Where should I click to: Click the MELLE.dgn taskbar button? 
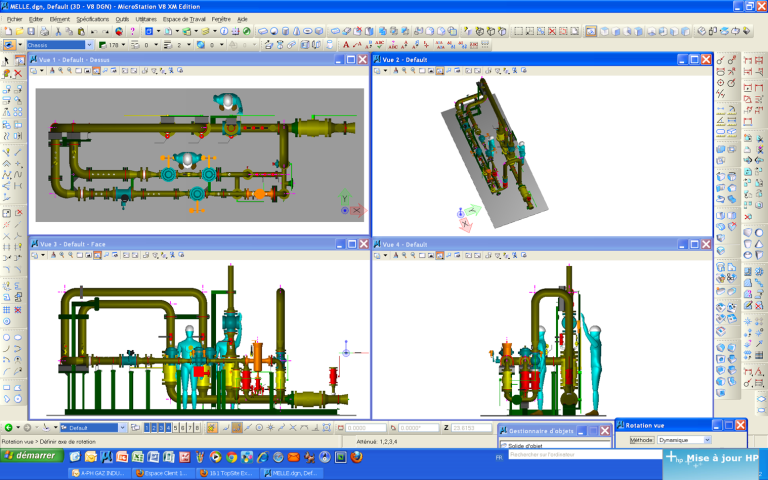[291, 473]
